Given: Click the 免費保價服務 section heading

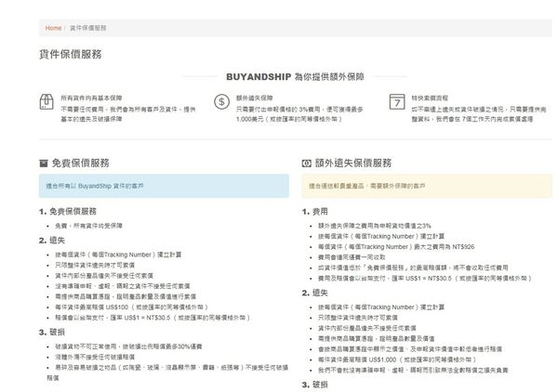Looking at the screenshot, I should coord(89,163).
